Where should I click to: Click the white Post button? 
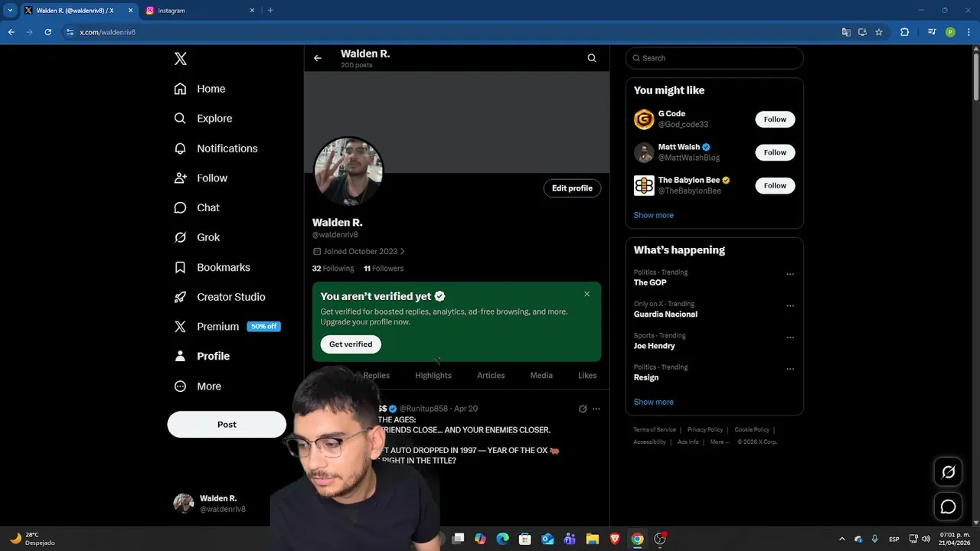pyautogui.click(x=227, y=425)
